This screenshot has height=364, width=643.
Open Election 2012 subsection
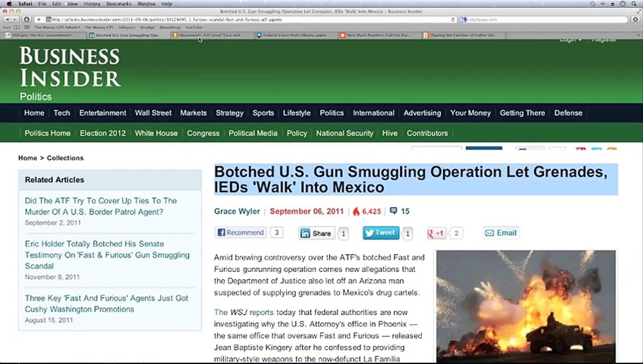coord(103,133)
